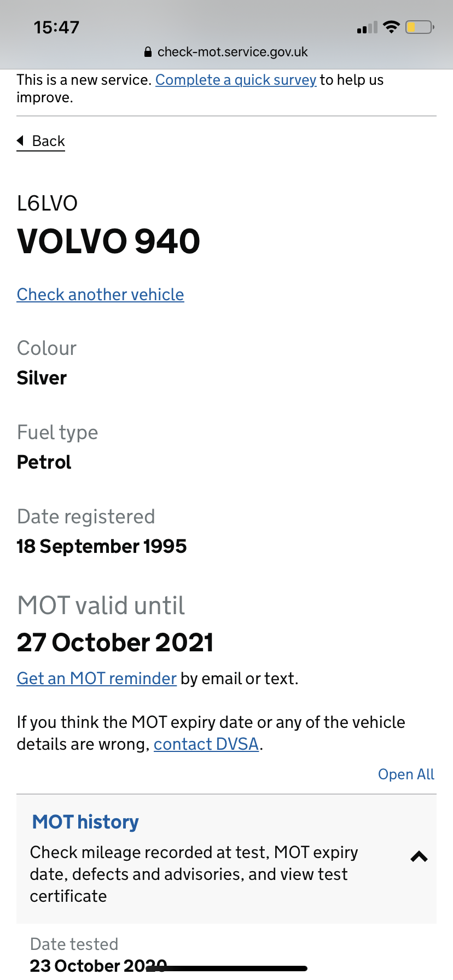Click Check another vehicle link
The width and height of the screenshot is (453, 980).
101,294
